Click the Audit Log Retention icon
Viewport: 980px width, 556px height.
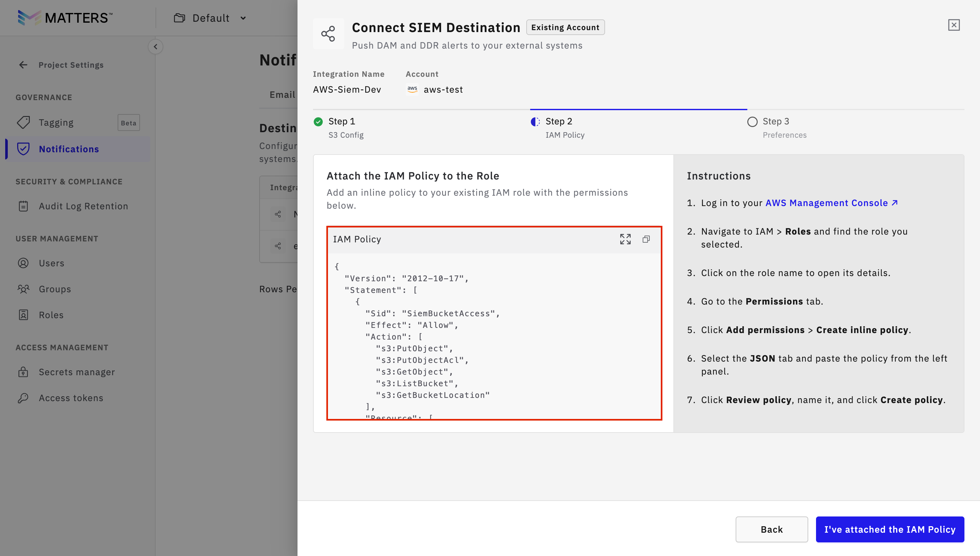click(23, 206)
